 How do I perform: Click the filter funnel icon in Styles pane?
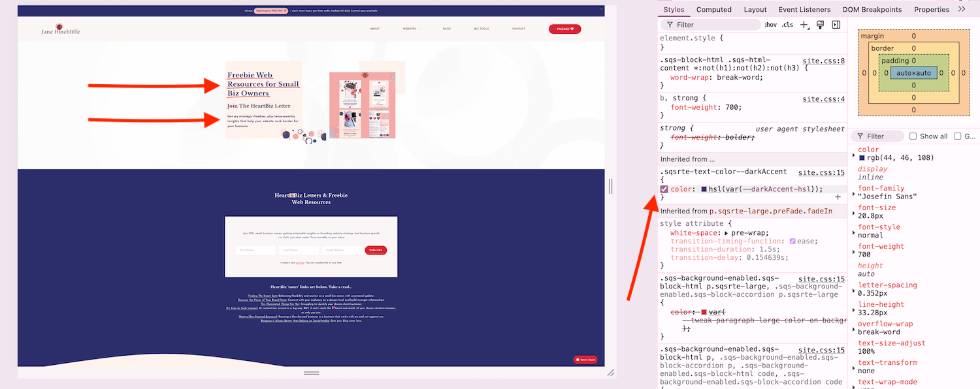pos(670,24)
